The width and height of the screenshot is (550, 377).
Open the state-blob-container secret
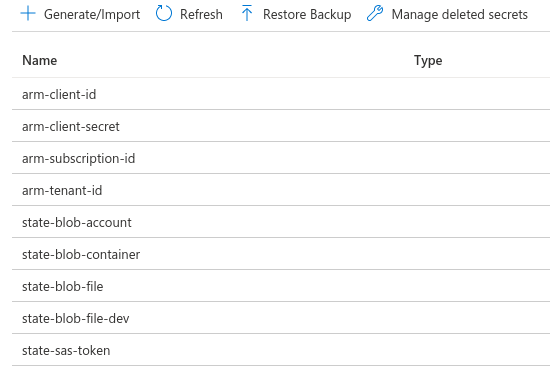pyautogui.click(x=81, y=254)
